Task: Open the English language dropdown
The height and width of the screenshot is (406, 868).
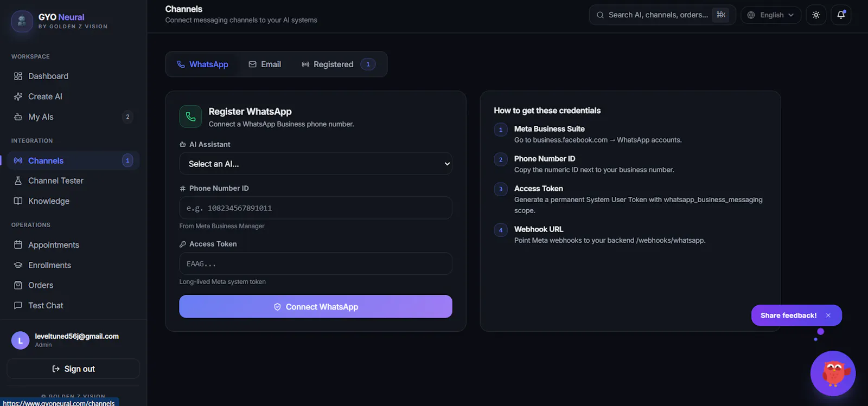Action: tap(771, 15)
